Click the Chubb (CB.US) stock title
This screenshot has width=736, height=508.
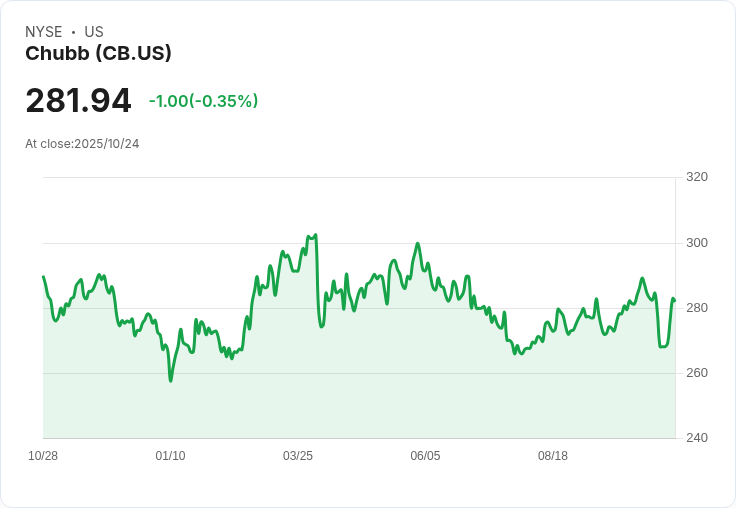pyautogui.click(x=98, y=53)
